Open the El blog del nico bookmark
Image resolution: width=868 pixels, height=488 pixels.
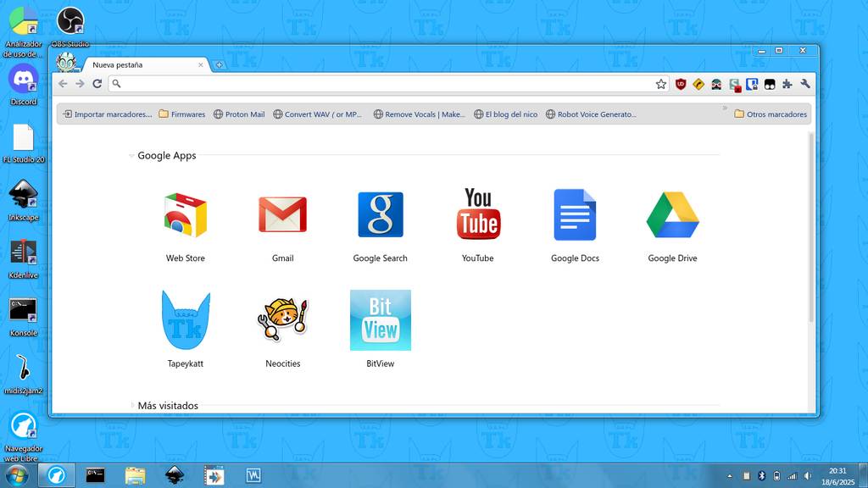506,114
